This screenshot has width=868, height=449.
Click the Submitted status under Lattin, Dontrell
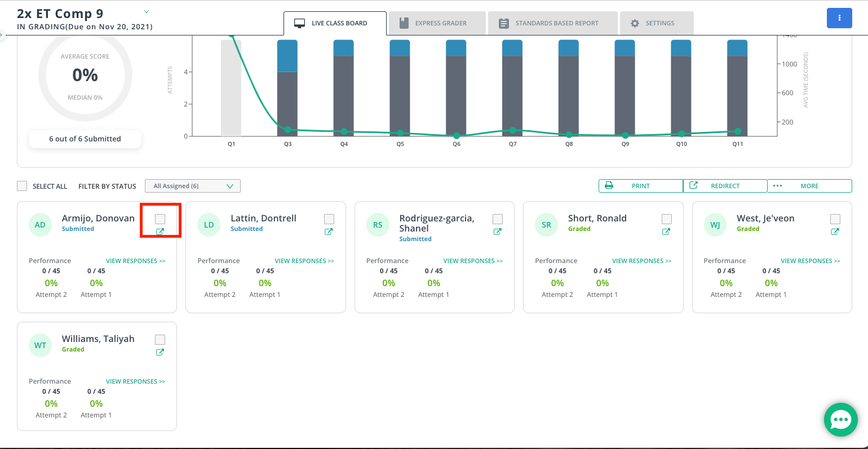[x=247, y=229]
